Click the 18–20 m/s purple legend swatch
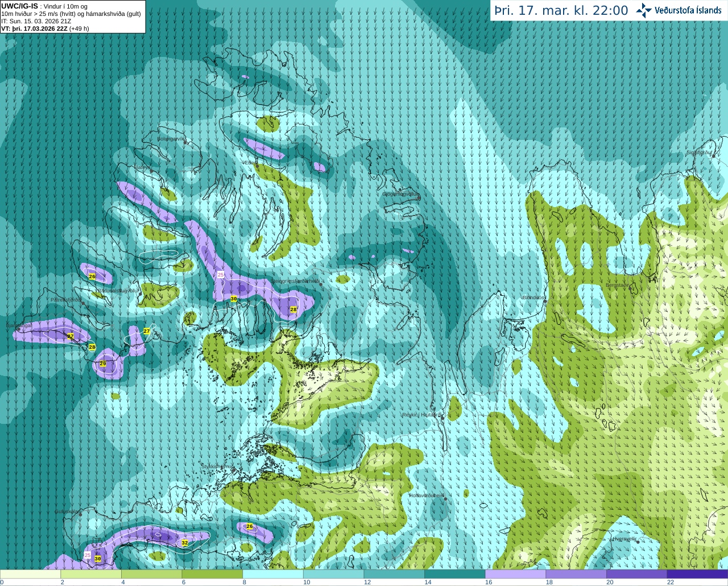The height and width of the screenshot is (586, 728). tap(576, 573)
